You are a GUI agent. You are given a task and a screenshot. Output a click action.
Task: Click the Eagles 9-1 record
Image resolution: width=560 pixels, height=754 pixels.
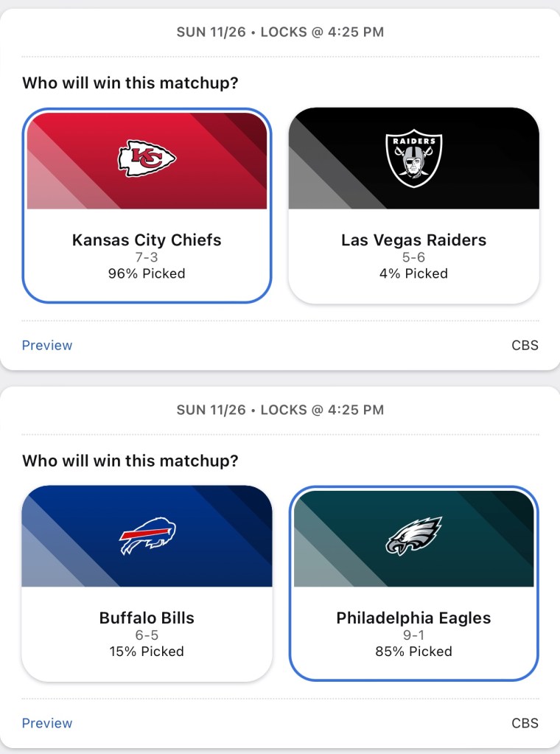[413, 635]
